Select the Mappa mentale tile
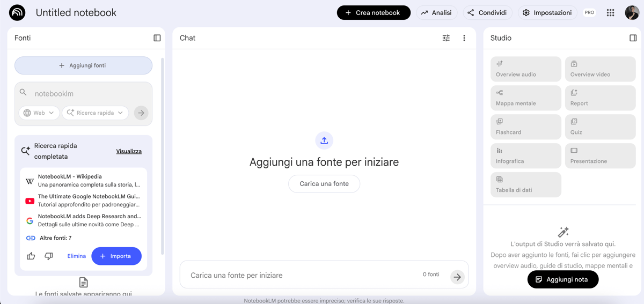 point(525,98)
